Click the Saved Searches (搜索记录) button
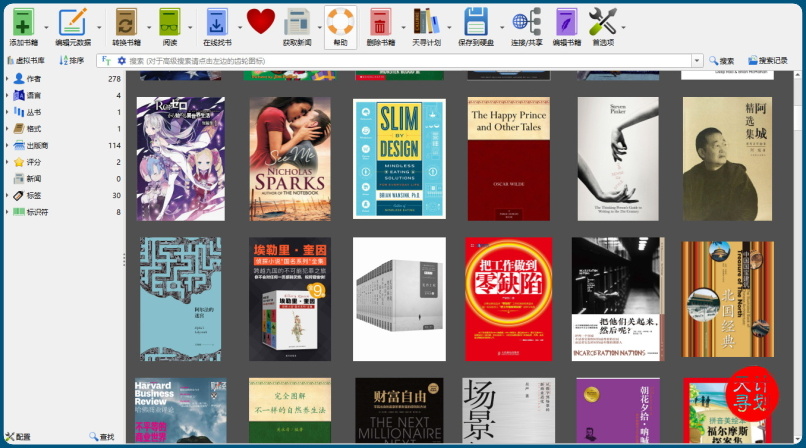The height and width of the screenshot is (448, 806). coord(767,61)
